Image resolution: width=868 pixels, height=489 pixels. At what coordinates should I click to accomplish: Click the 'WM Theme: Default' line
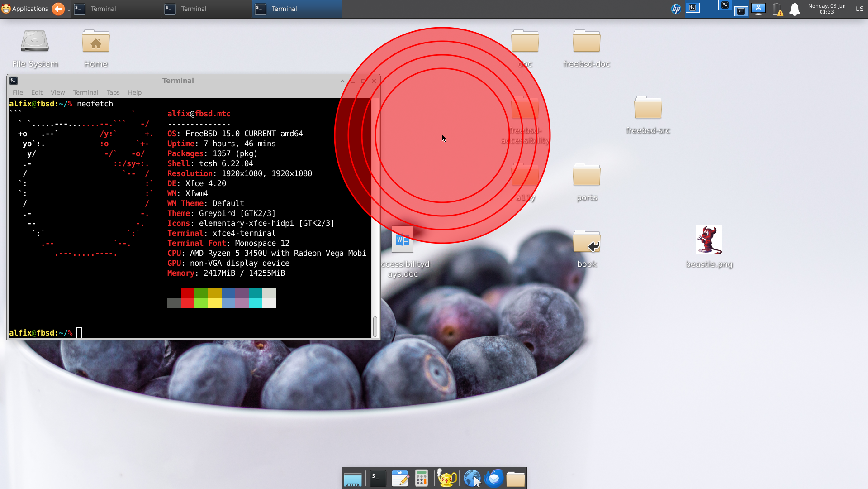[206, 203]
